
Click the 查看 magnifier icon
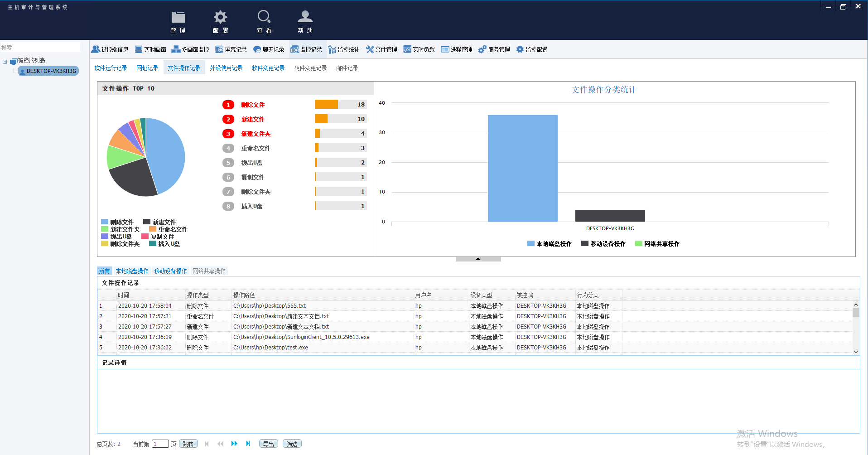pos(264,18)
